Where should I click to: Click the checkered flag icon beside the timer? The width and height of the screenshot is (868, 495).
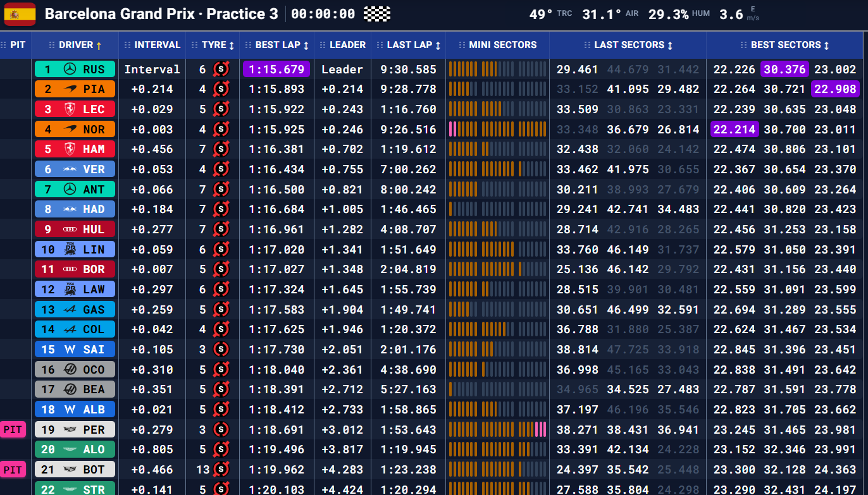tap(376, 14)
